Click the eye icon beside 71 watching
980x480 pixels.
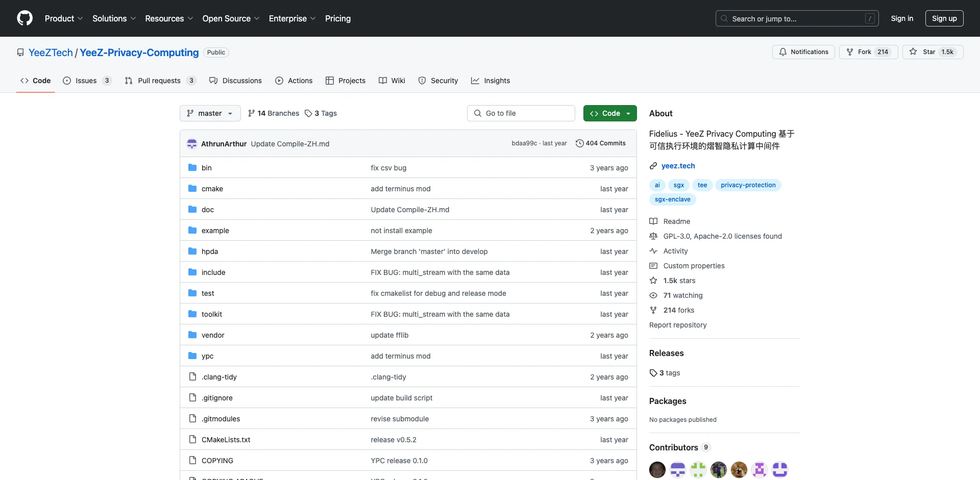click(x=653, y=295)
